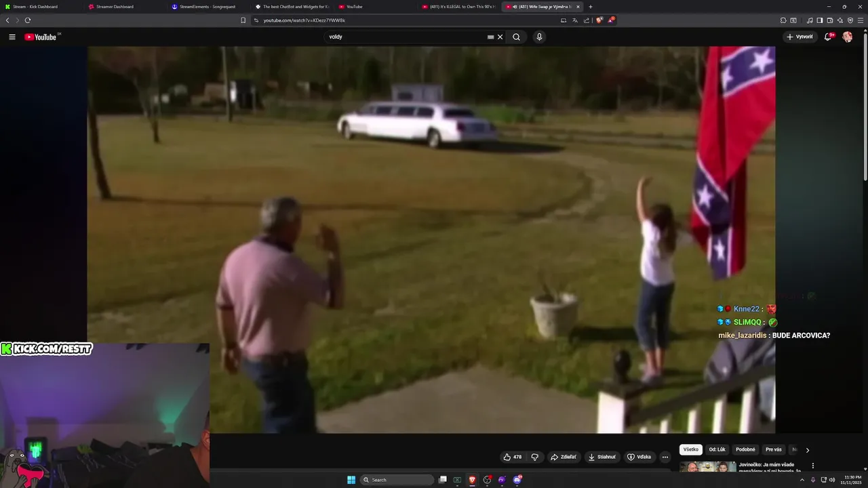The image size is (868, 488).
Task: Open the three-dot more actions under video
Action: [x=665, y=457]
